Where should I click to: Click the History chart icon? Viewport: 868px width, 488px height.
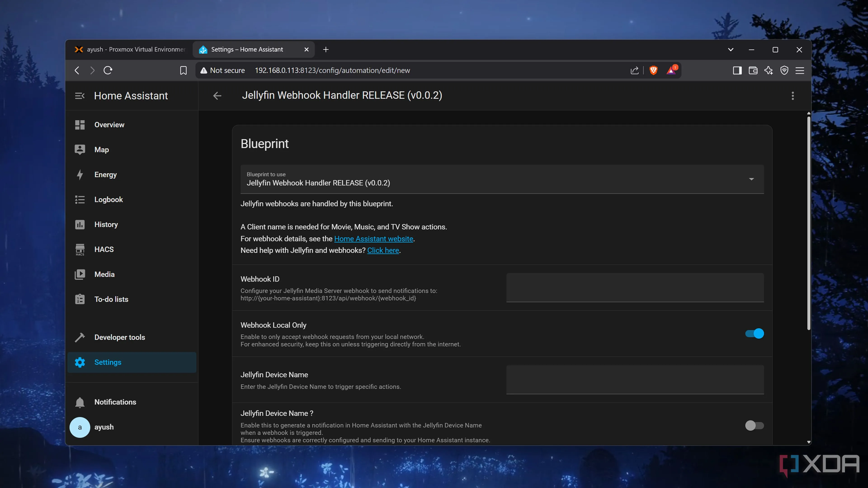[80, 224]
